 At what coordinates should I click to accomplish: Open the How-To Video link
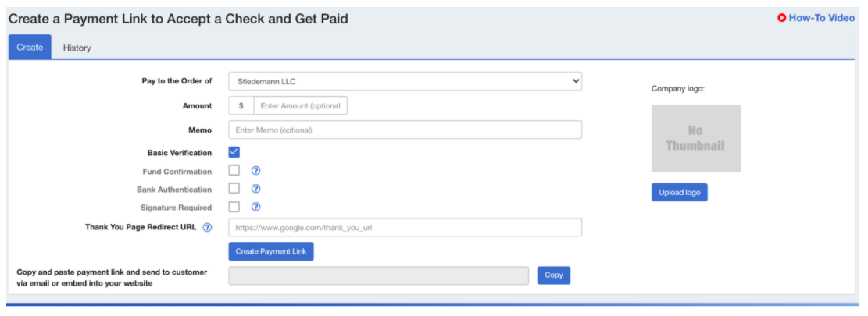click(x=821, y=18)
